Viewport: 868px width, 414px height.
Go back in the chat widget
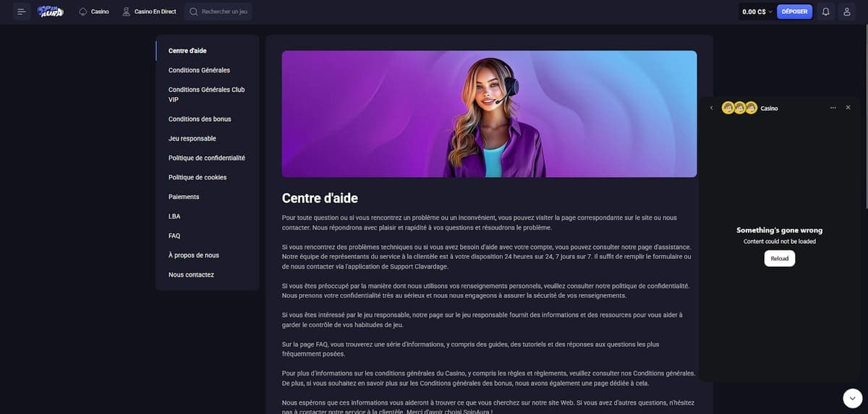[x=711, y=108]
